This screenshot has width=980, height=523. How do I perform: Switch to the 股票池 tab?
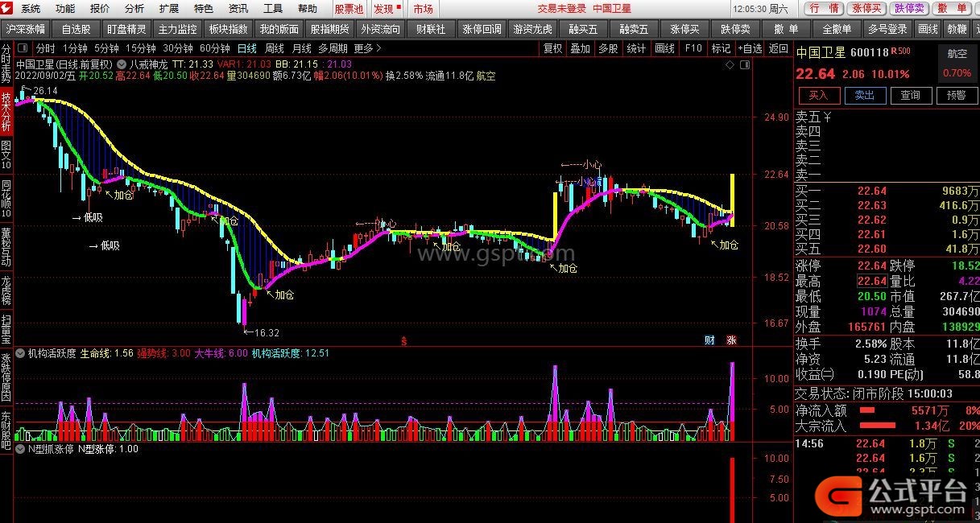tap(349, 9)
